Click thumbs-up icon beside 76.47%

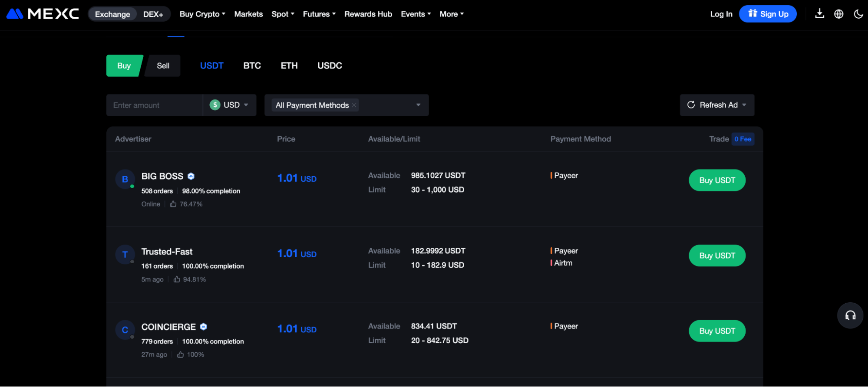coord(173,204)
